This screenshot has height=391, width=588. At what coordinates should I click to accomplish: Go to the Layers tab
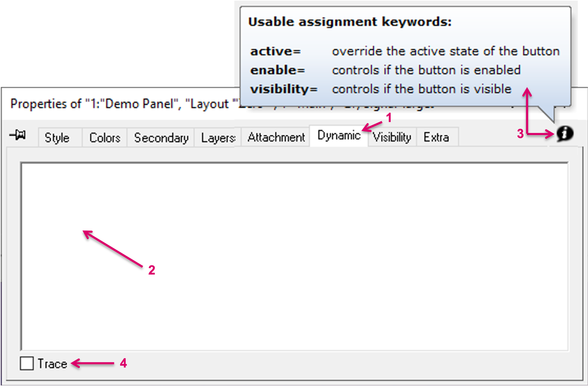(x=218, y=138)
